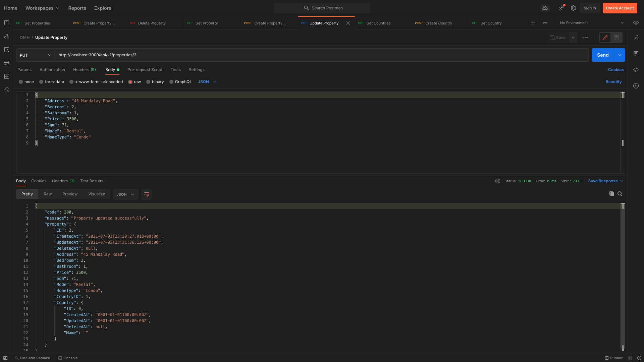Expand the Save Response dropdown
The height and width of the screenshot is (362, 644).
pyautogui.click(x=622, y=181)
